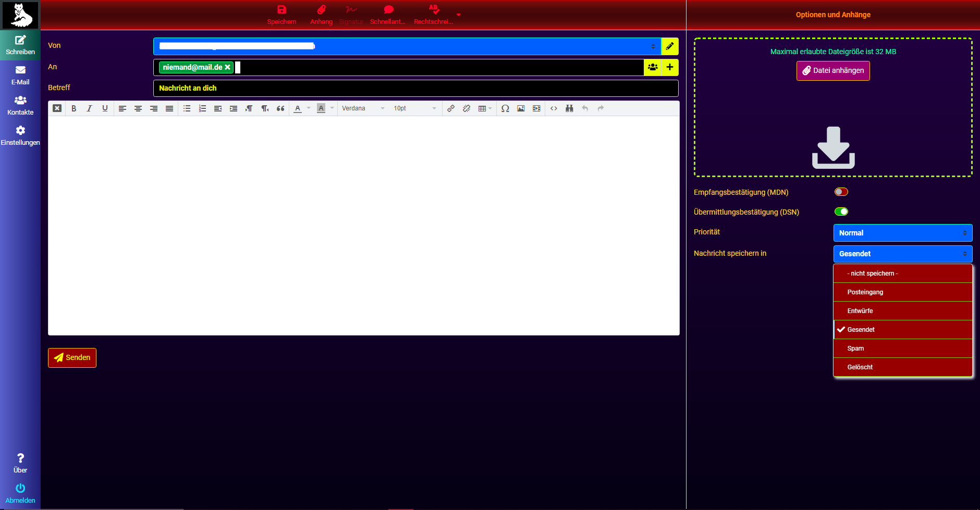The width and height of the screenshot is (980, 510).
Task: Open the Priorität dropdown set to Normal
Action: pos(902,233)
